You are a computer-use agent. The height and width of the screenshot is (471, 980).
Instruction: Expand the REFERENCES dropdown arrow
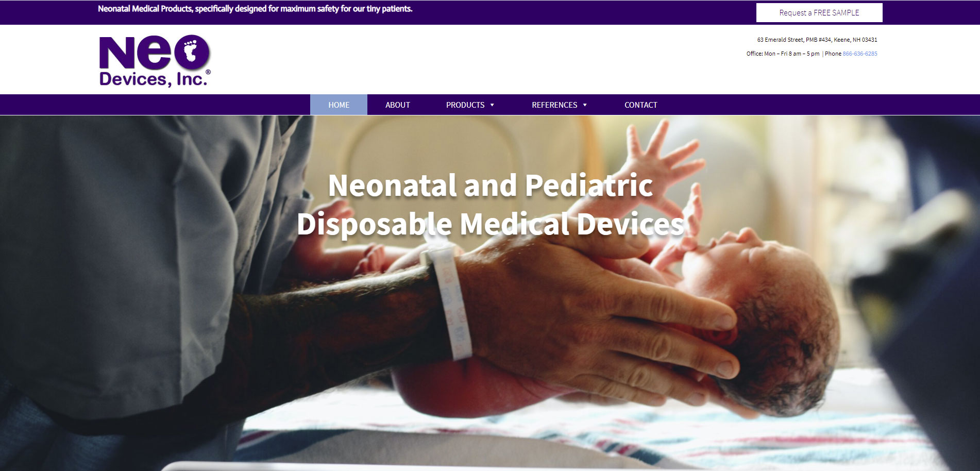[x=585, y=105]
